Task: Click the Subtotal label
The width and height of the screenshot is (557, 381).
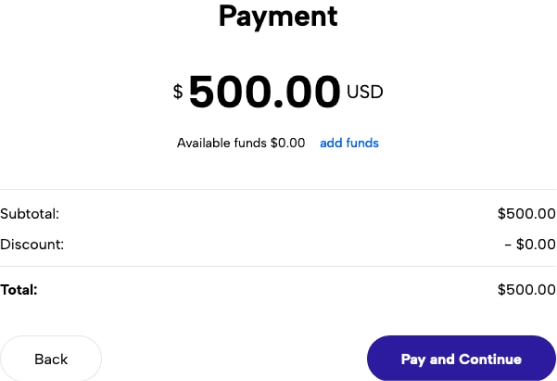Action: tap(30, 214)
